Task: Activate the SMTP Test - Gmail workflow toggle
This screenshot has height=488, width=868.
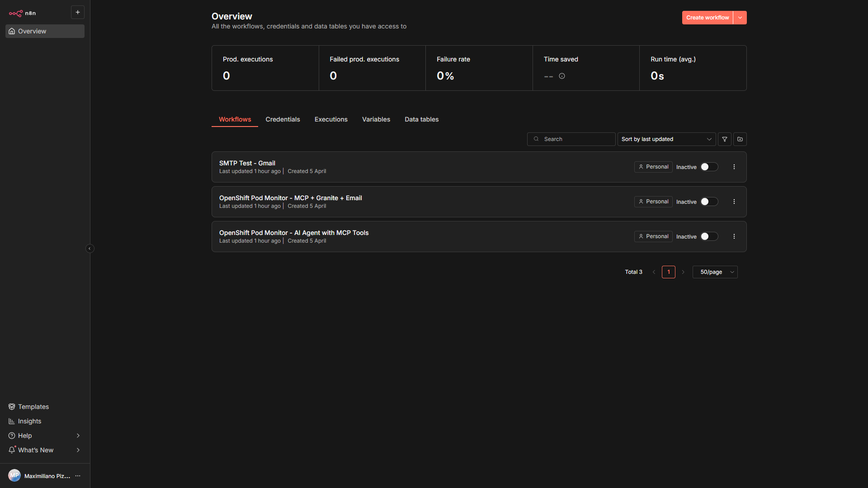Action: (708, 166)
